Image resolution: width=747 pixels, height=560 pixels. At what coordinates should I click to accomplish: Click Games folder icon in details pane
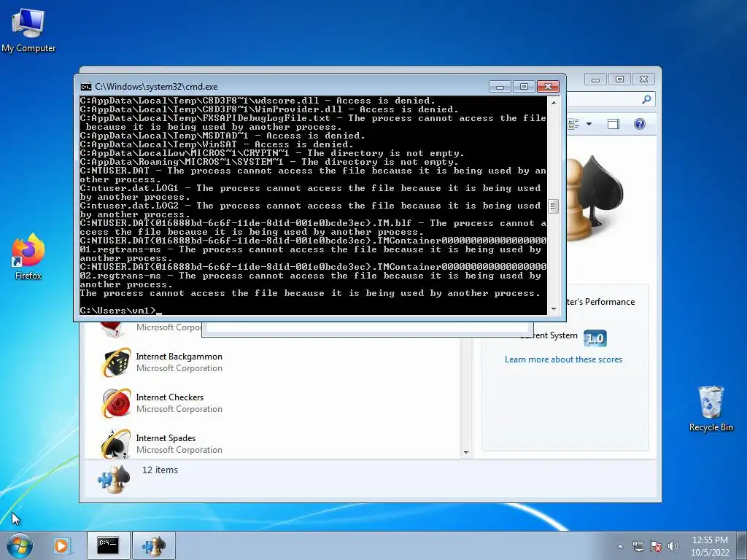[x=114, y=478]
